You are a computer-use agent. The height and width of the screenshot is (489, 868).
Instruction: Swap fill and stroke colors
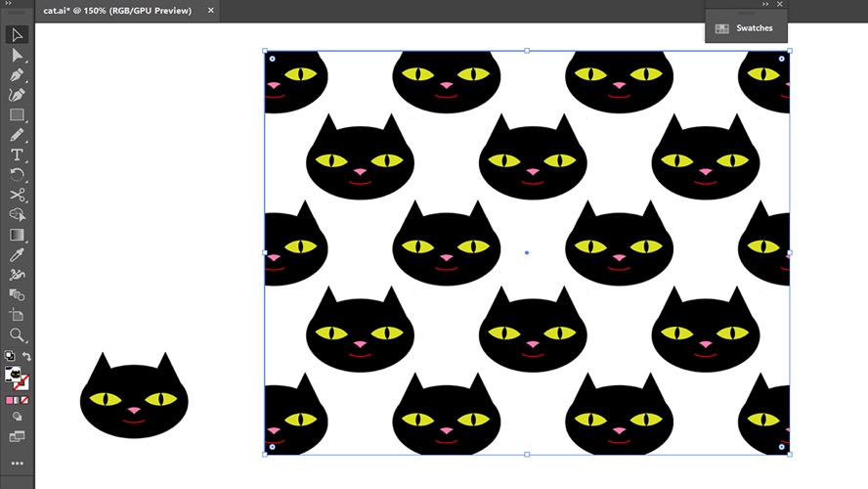point(26,356)
